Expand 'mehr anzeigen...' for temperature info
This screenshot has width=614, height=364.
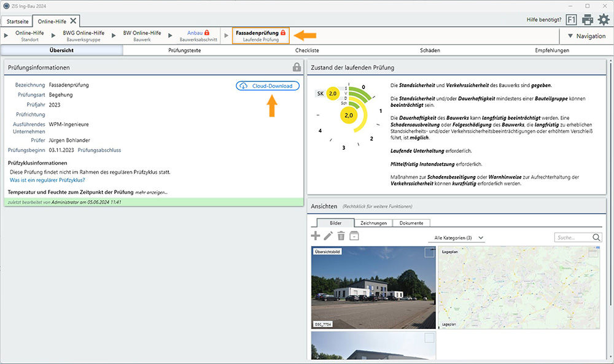(152, 193)
